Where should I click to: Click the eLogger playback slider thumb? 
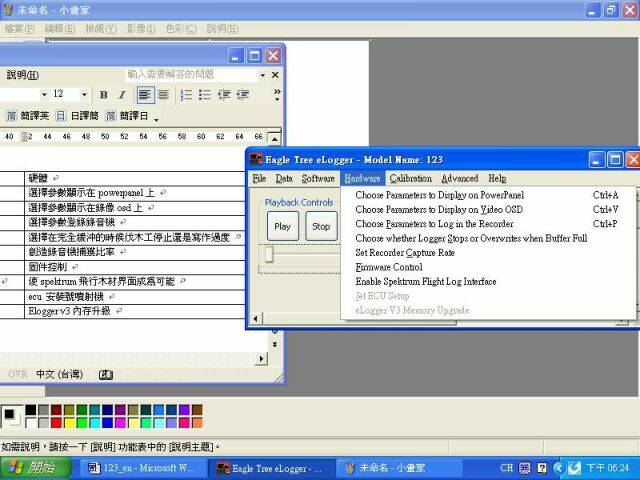point(269,254)
